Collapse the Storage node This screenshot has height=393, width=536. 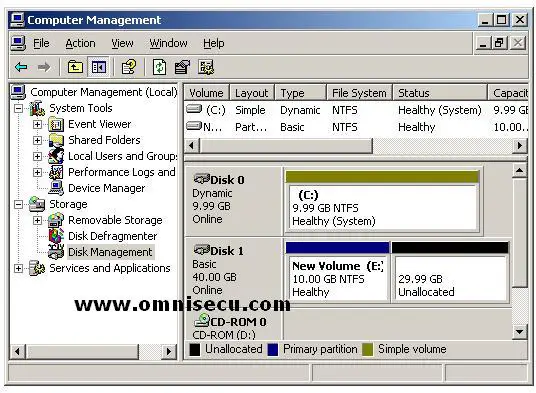pyautogui.click(x=18, y=205)
